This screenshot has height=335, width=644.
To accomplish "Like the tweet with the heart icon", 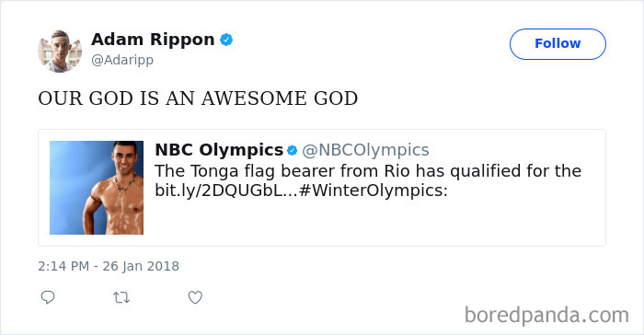I will tap(195, 297).
